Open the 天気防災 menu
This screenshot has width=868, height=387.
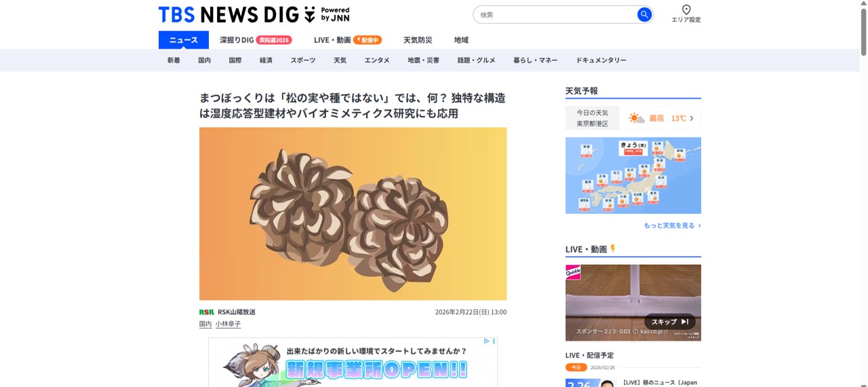(x=418, y=40)
